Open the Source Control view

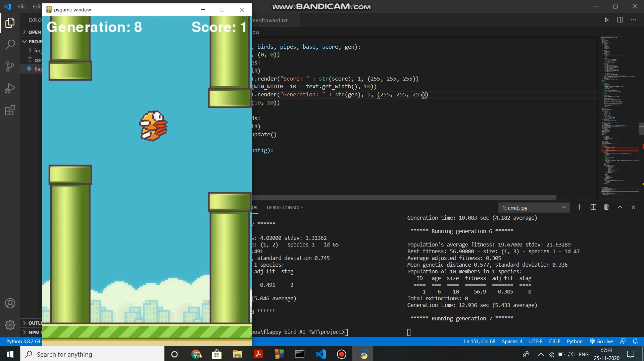pos(10,66)
